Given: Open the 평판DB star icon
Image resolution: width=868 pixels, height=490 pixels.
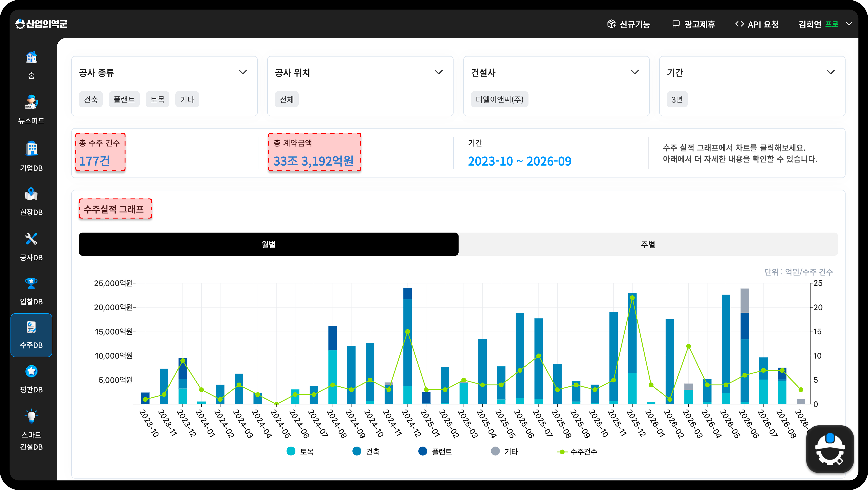Looking at the screenshot, I should click(x=31, y=371).
